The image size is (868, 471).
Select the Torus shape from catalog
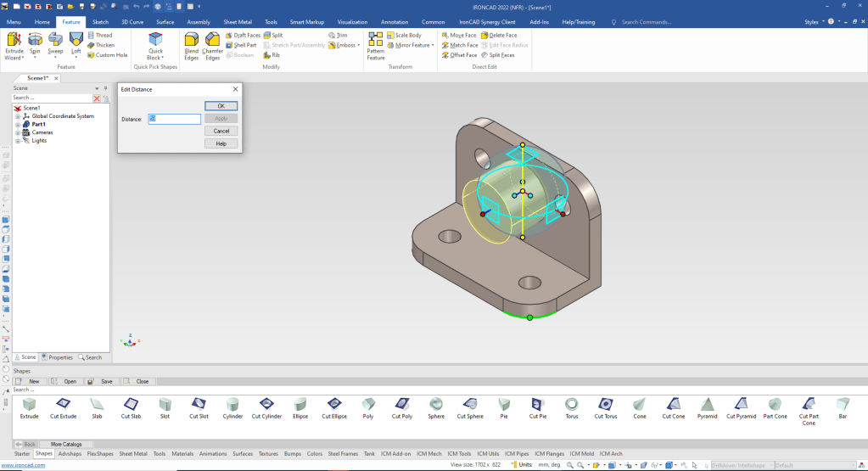572,404
